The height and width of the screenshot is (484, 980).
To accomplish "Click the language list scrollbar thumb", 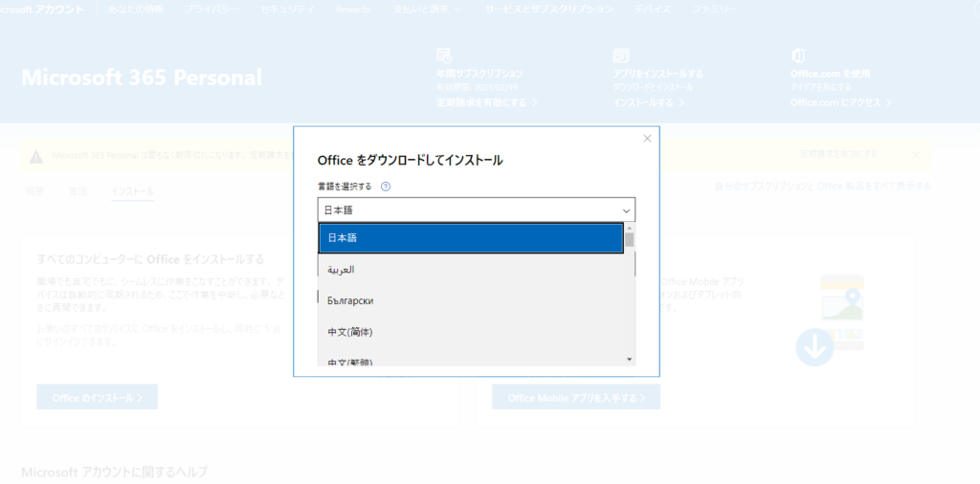I will [630, 240].
